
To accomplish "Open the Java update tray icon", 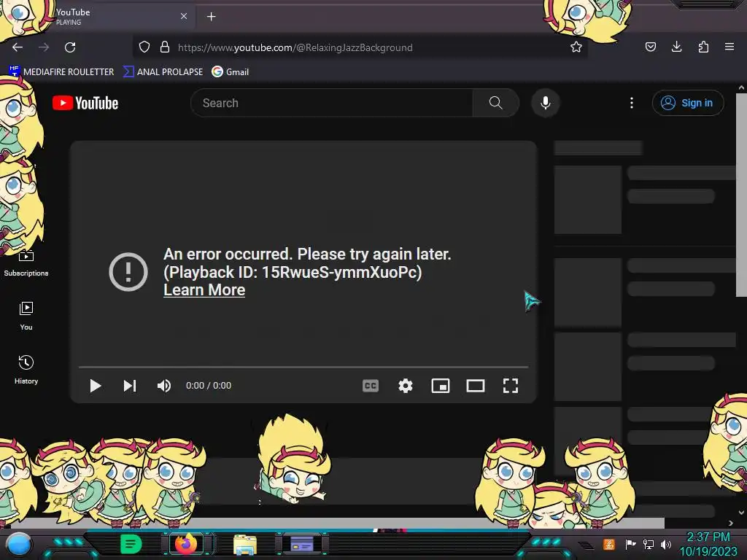I will [x=609, y=544].
